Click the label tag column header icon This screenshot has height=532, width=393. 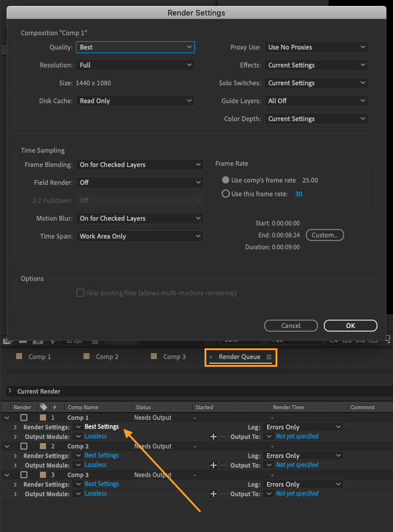[x=44, y=407]
